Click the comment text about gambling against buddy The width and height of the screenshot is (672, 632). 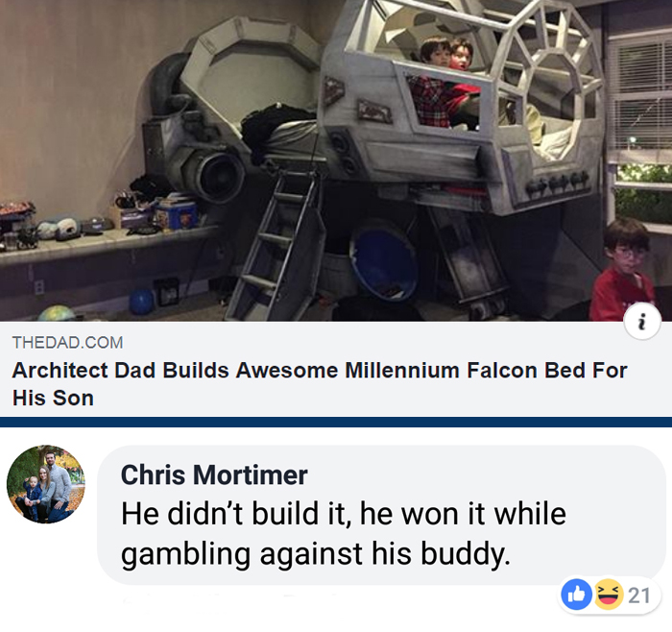[344, 533]
